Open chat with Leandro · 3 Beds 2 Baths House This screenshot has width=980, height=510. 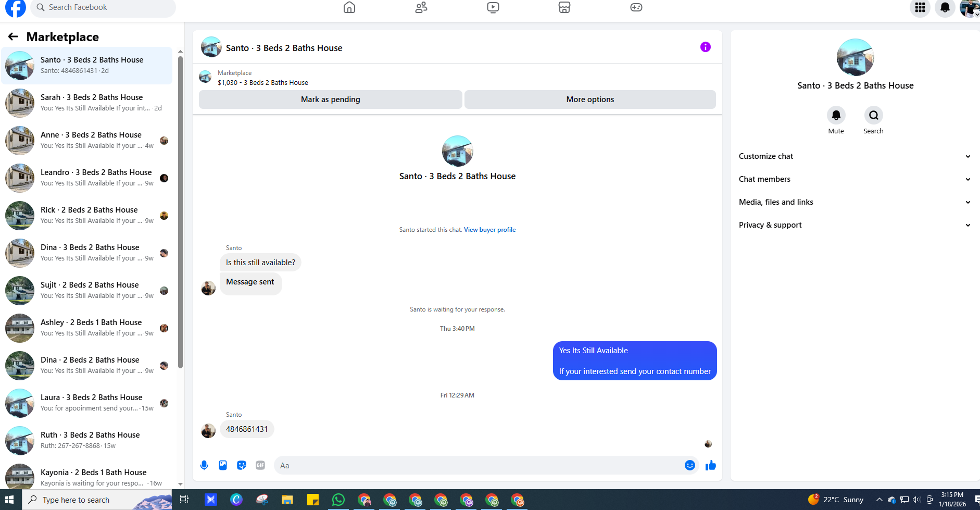coord(86,178)
